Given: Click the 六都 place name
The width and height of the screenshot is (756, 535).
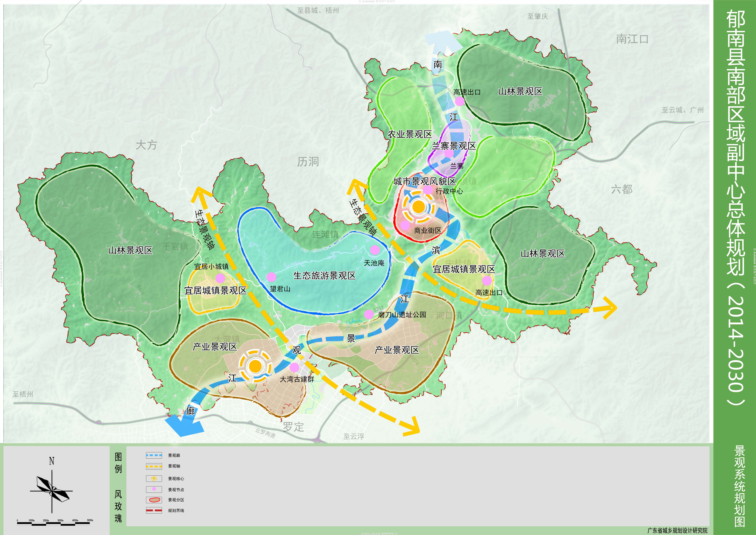Looking at the screenshot, I should (622, 189).
